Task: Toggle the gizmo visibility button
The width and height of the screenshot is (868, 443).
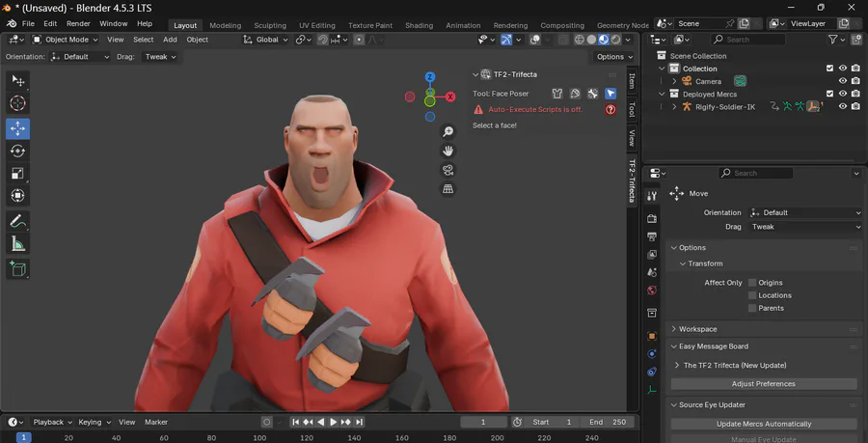Action: pos(506,40)
